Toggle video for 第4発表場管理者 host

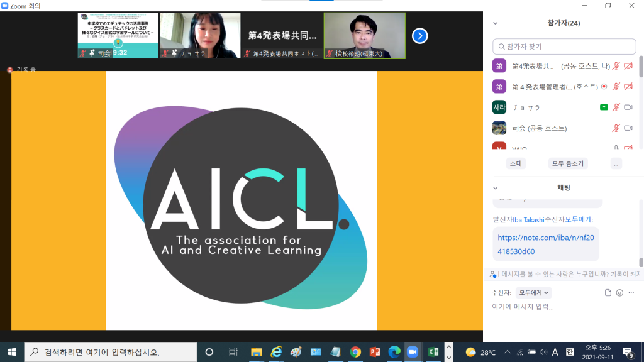(x=628, y=87)
